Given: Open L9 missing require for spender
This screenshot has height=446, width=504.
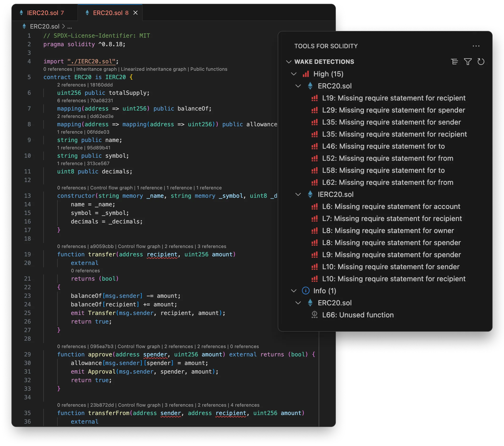Looking at the screenshot, I should click(391, 255).
